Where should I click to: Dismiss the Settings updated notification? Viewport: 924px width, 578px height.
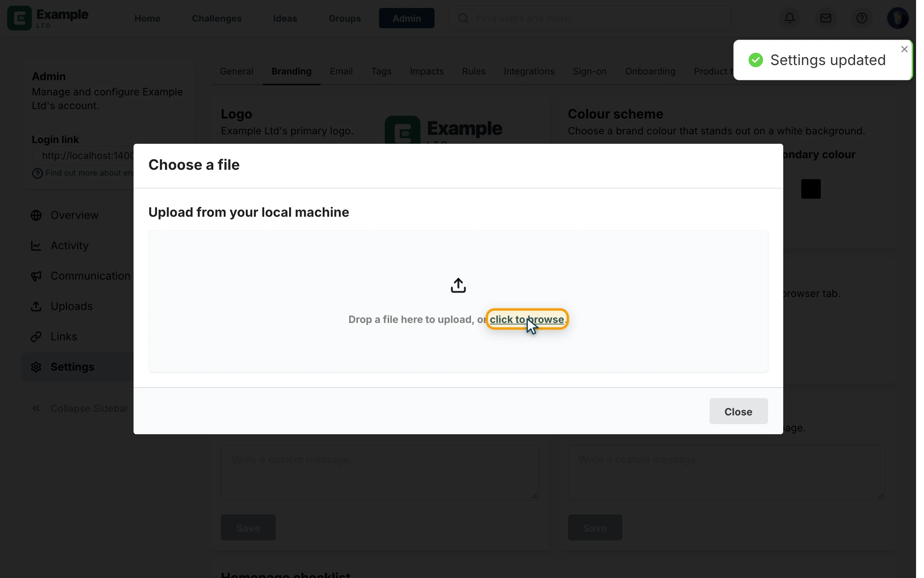(904, 49)
